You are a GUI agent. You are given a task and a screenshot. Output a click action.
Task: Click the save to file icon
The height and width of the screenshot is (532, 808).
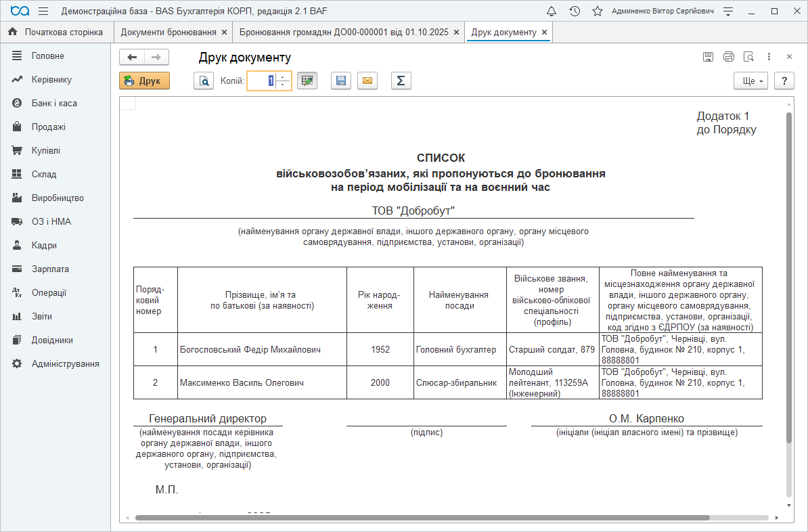click(x=341, y=81)
